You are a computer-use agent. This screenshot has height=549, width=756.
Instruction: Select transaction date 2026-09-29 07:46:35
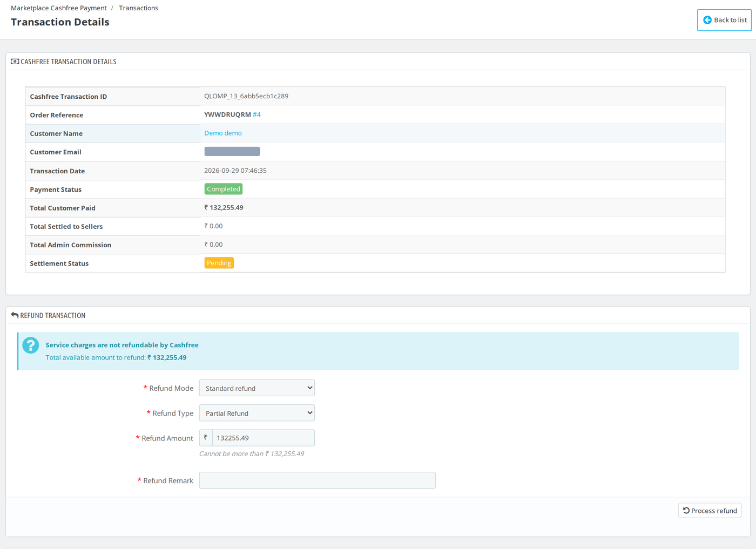235,171
